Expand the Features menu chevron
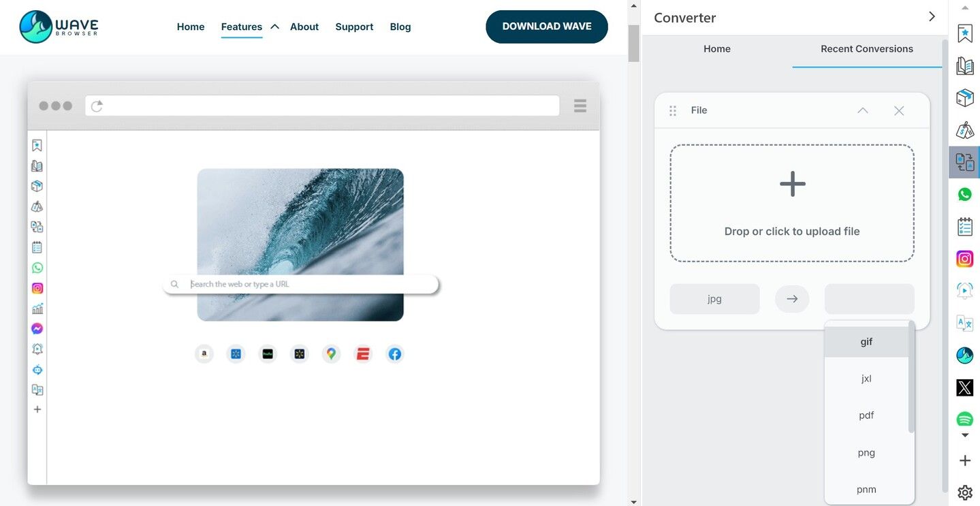 coord(274,27)
